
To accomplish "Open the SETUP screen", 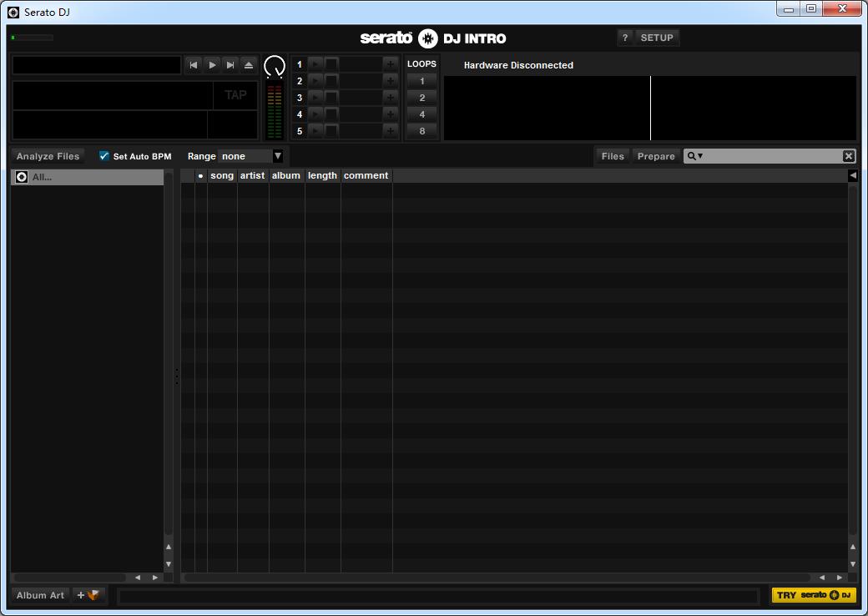I will [x=657, y=38].
